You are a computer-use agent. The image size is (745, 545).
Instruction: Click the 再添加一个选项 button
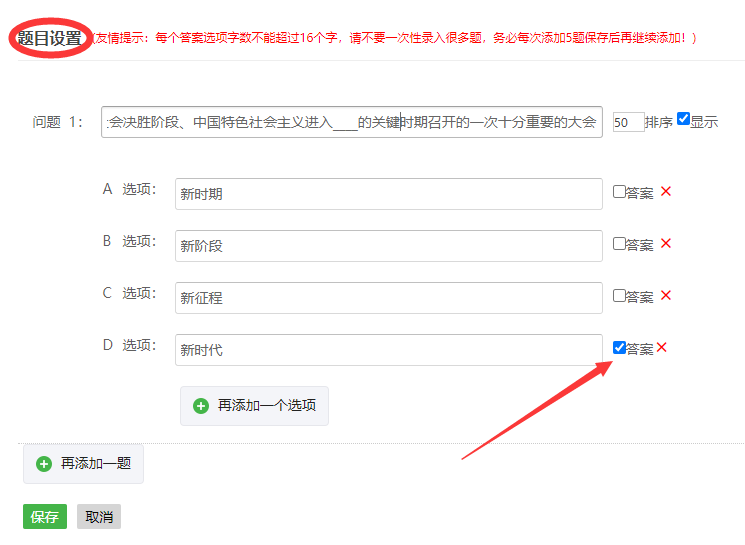(x=254, y=406)
